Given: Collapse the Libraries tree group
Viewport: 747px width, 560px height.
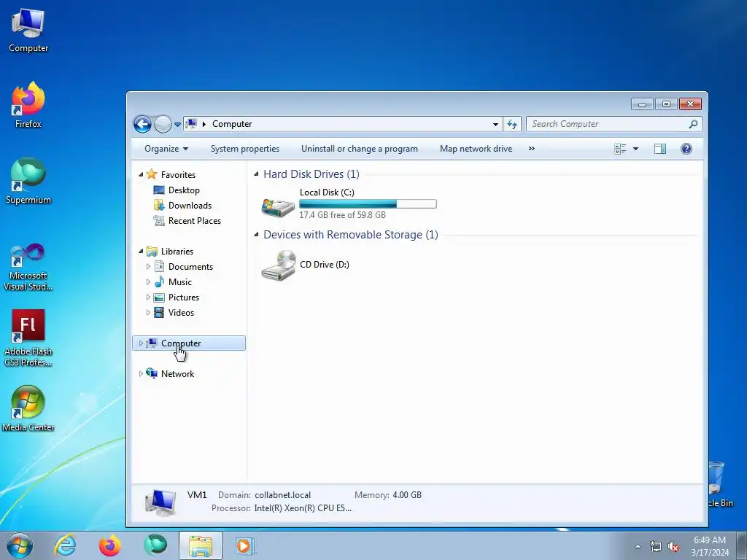Looking at the screenshot, I should (x=141, y=252).
